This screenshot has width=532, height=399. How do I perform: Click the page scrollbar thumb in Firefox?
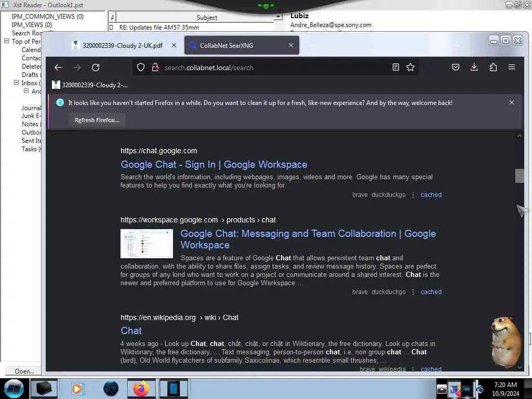coord(520,176)
